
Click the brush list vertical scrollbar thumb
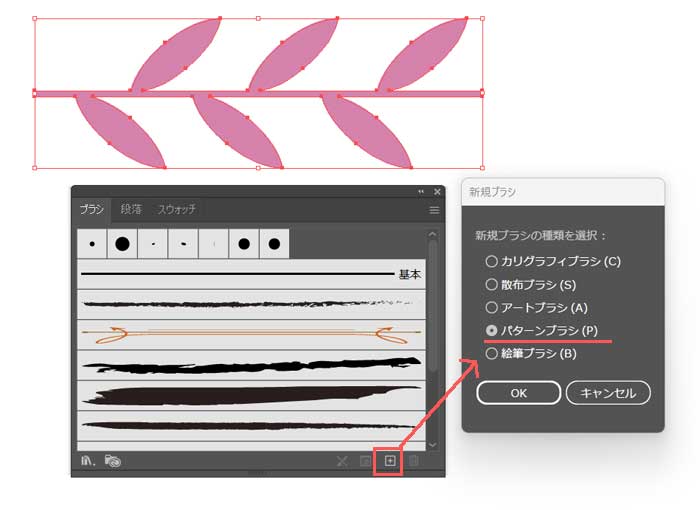pyautogui.click(x=432, y=306)
